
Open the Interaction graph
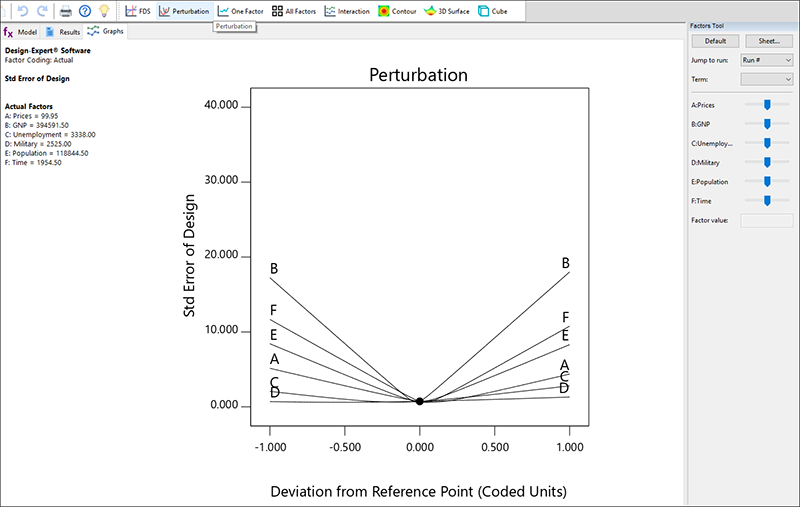pos(347,11)
